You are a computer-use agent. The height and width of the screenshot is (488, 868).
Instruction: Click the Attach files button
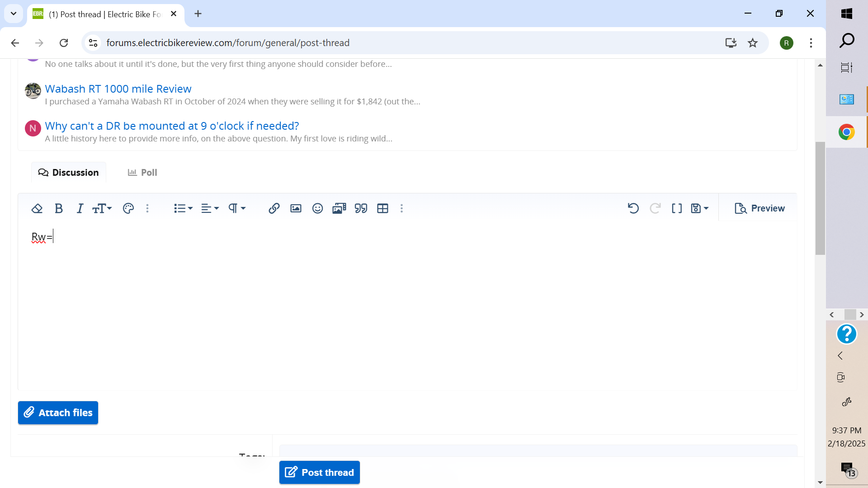[58, 413]
